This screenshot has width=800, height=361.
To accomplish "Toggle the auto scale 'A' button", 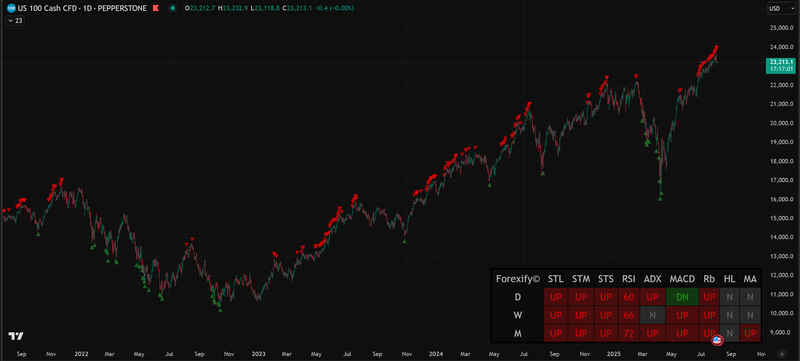I will 782,353.
